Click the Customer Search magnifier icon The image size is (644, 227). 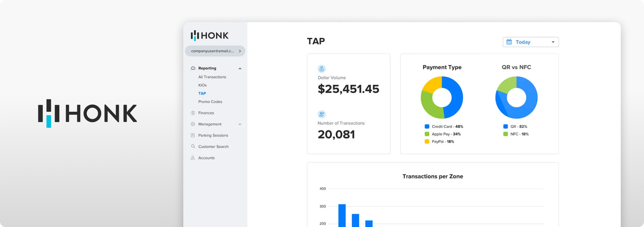193,146
